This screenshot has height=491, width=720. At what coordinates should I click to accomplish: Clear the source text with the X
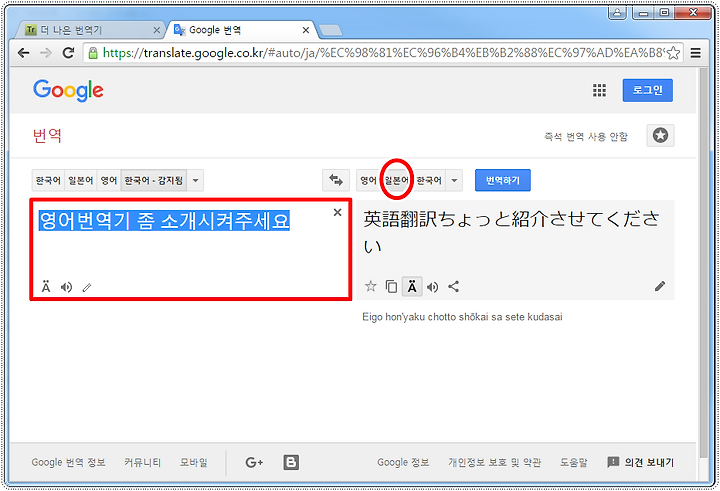click(x=338, y=212)
